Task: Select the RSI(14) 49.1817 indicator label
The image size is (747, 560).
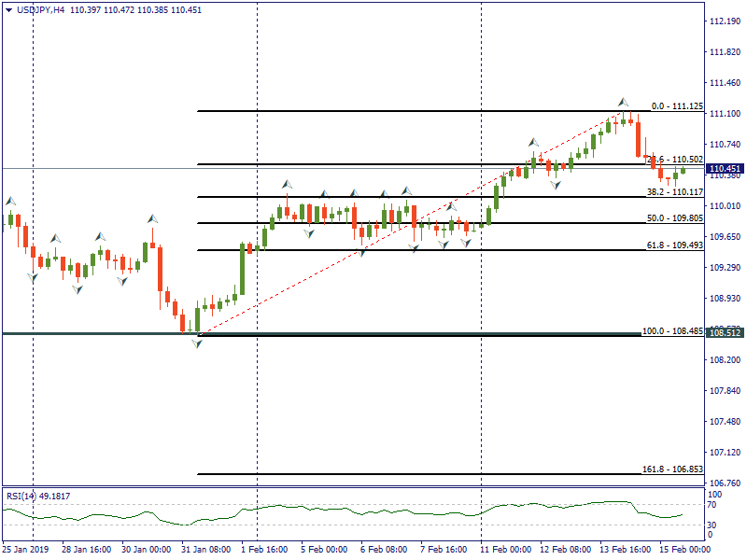Action: click(38, 496)
